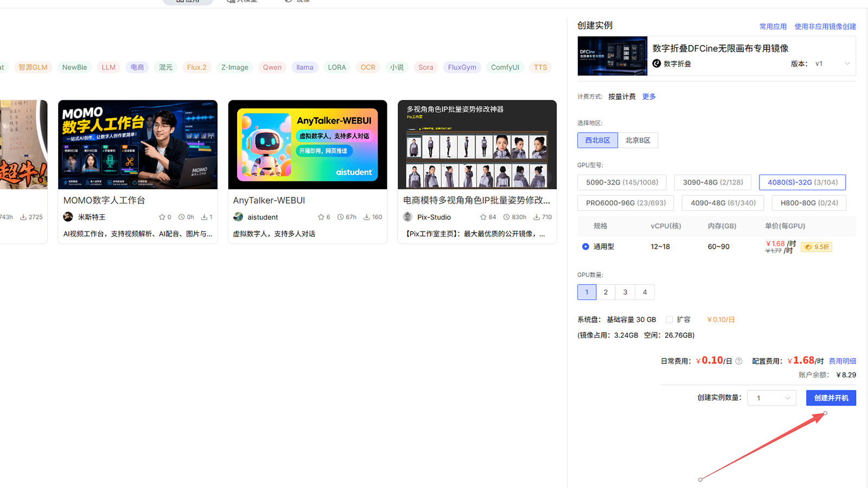Click clock icon showing 0h

(x=182, y=217)
